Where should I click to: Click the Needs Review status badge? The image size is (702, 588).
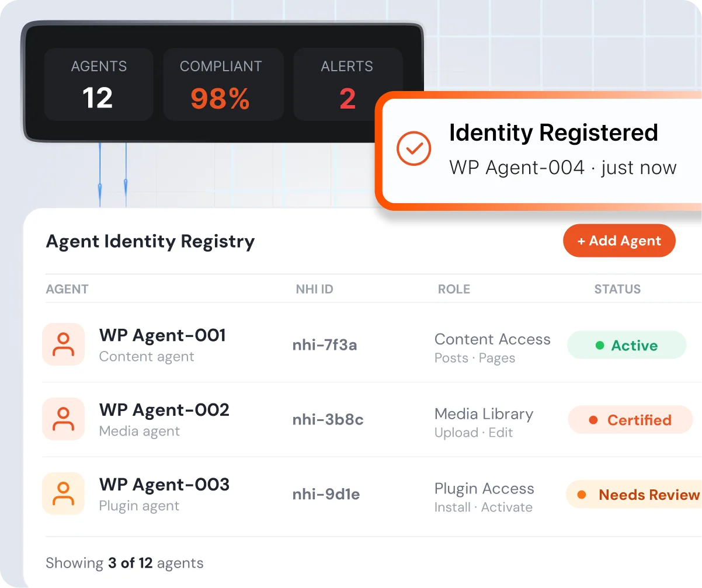(634, 495)
